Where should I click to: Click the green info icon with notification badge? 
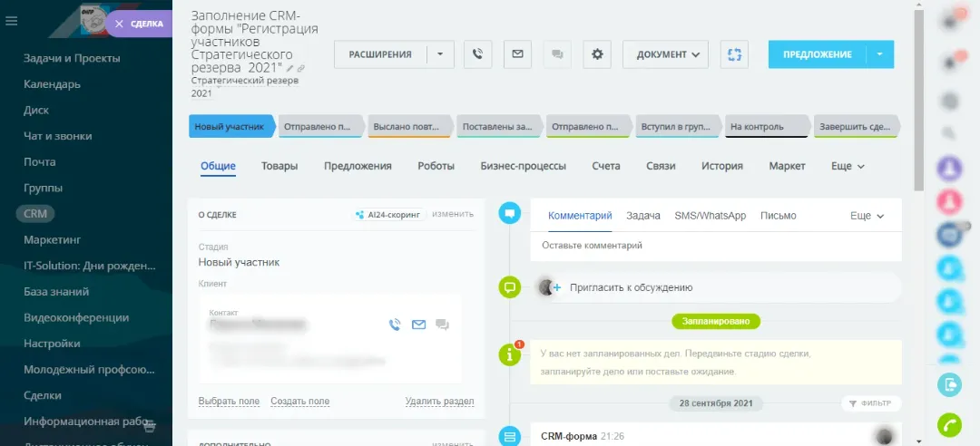coord(511,354)
